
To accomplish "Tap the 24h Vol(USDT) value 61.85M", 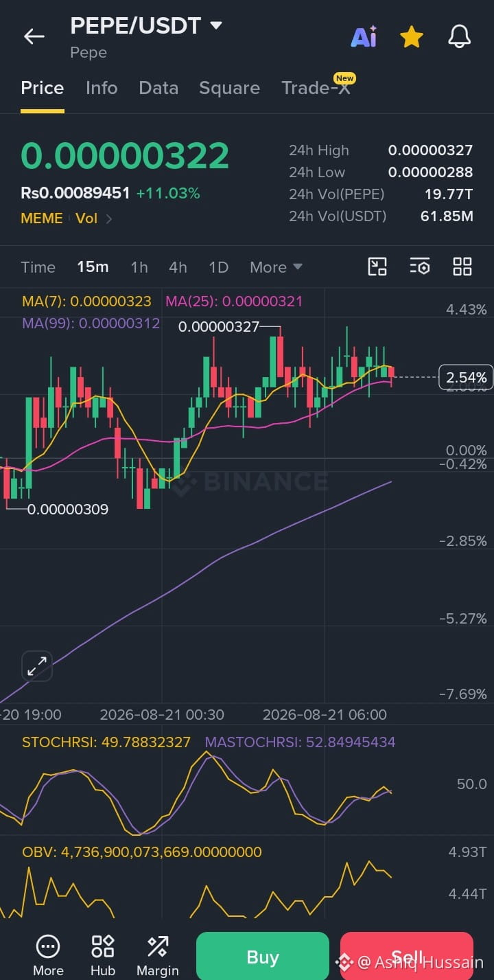I will pos(447,216).
